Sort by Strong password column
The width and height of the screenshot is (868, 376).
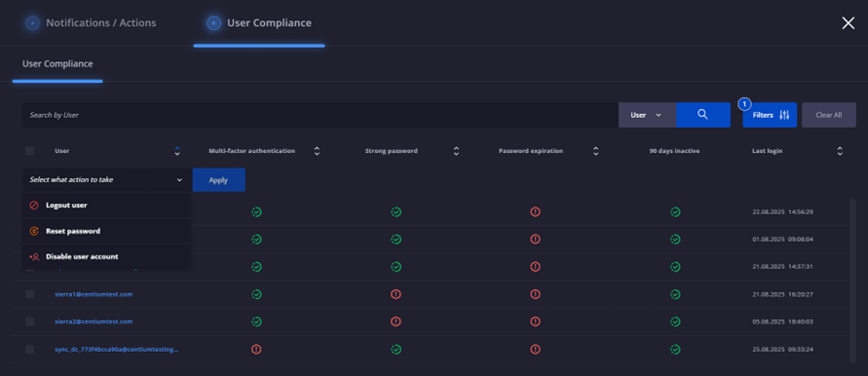point(456,151)
